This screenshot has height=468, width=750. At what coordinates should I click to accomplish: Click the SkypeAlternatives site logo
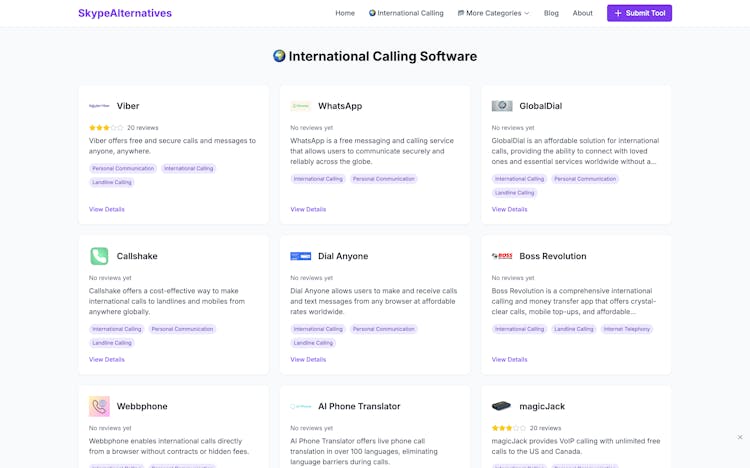click(x=125, y=13)
